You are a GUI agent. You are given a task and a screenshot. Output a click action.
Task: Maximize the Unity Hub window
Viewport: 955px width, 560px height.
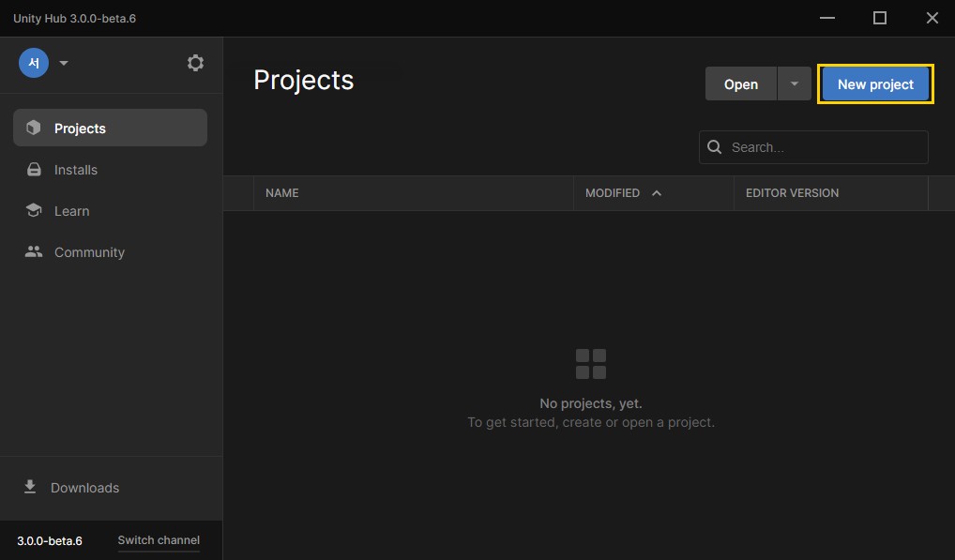tap(879, 18)
